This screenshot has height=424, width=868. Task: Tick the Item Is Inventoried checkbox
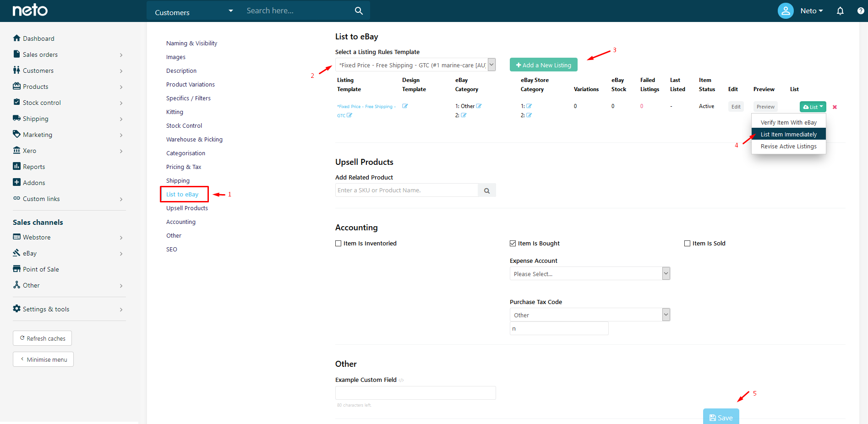click(338, 244)
